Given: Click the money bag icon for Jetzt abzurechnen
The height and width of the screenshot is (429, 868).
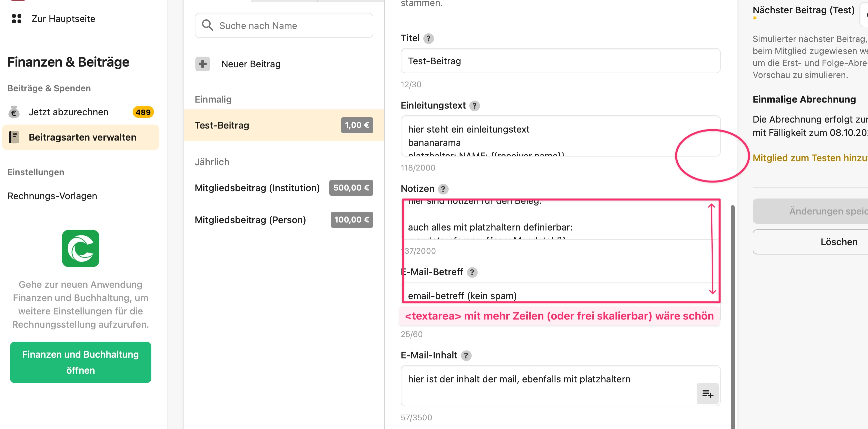Looking at the screenshot, I should click(x=14, y=112).
